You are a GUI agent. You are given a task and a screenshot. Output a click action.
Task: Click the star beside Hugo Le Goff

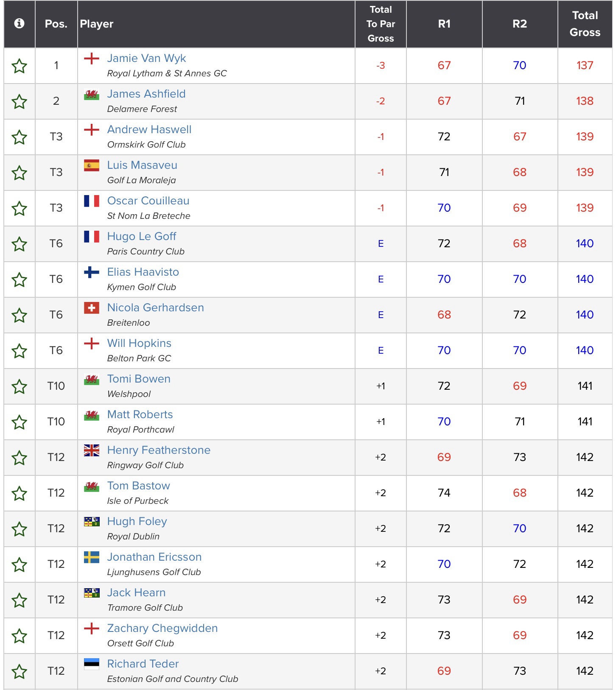[x=19, y=244]
